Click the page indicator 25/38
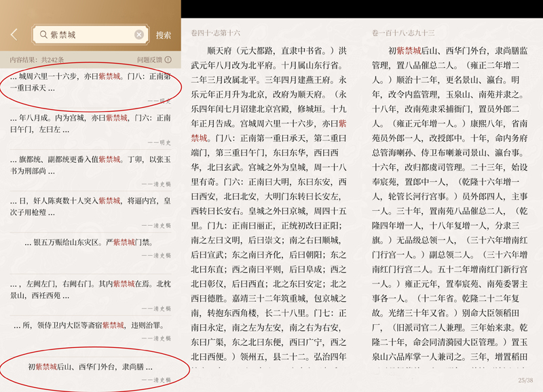The height and width of the screenshot is (392, 543). pos(525,380)
